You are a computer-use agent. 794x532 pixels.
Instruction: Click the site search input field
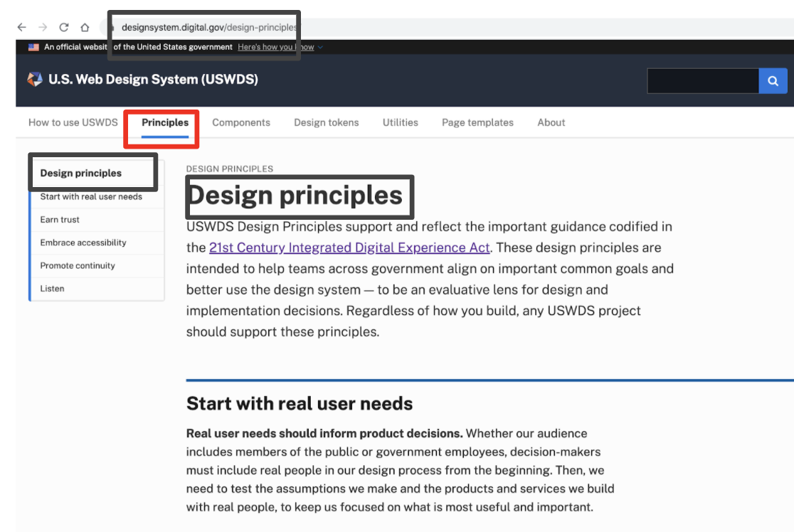tap(703, 81)
